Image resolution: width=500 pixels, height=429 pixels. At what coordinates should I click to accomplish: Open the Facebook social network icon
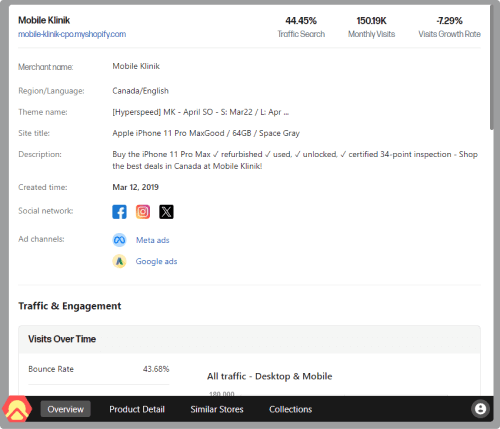[119, 212]
